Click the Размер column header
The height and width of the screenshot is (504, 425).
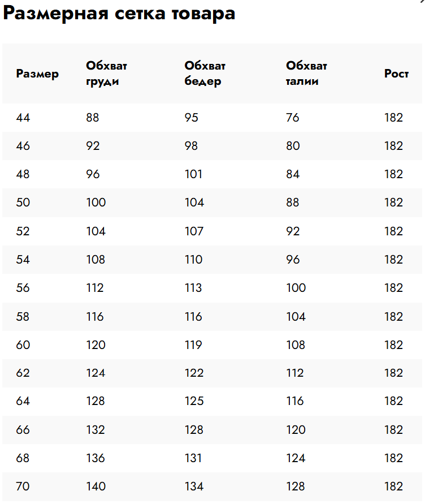[37, 74]
